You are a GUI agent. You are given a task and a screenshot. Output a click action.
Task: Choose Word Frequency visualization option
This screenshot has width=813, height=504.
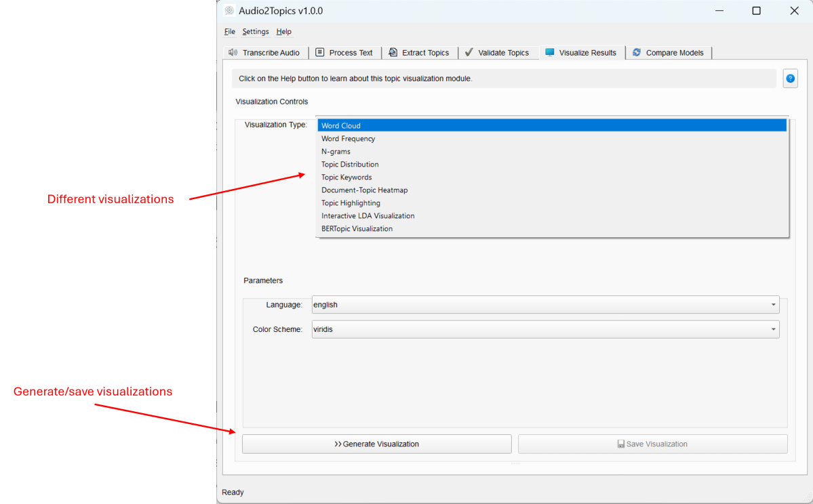coord(552,138)
